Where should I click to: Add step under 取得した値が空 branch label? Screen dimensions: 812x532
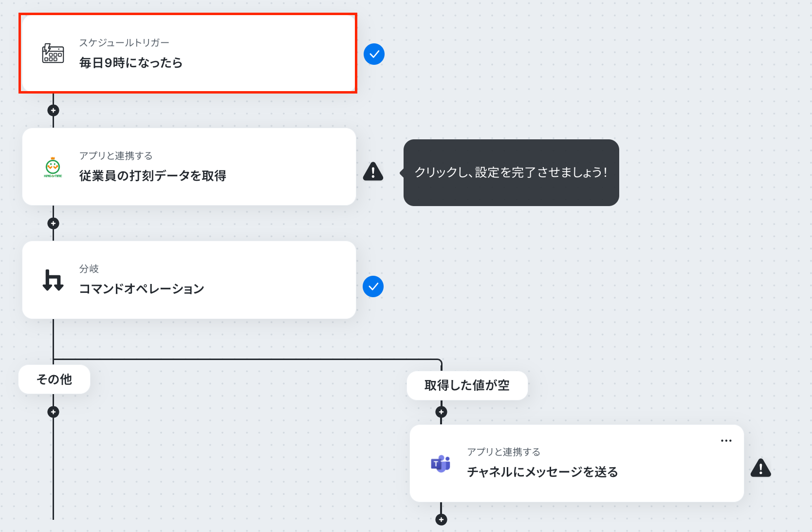click(x=441, y=412)
